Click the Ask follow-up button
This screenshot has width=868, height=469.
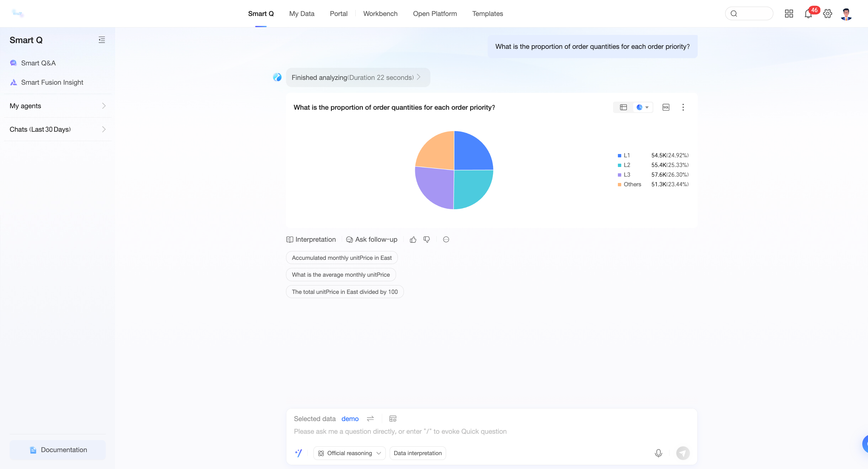[x=372, y=240]
